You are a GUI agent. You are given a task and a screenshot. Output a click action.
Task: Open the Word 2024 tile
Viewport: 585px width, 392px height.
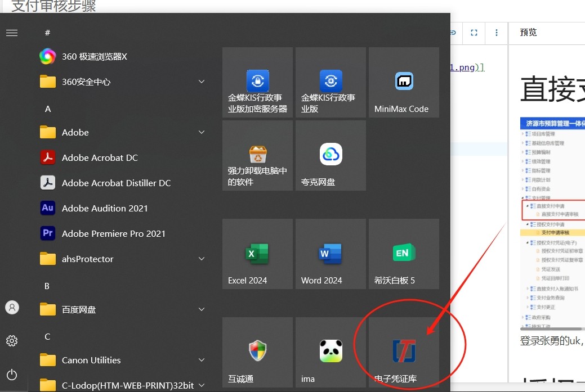coord(331,254)
